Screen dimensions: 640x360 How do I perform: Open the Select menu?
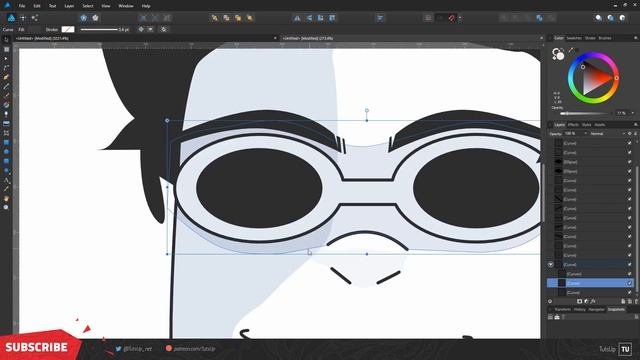pos(88,6)
